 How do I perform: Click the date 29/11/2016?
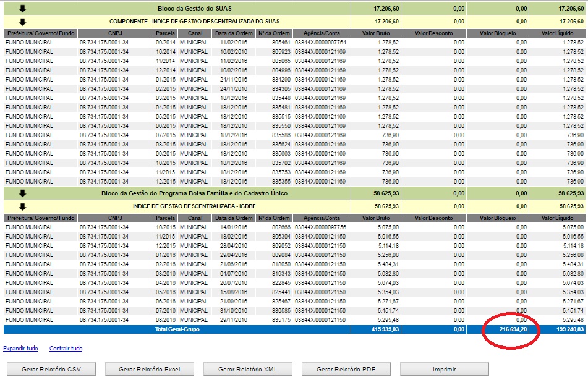pos(234,319)
